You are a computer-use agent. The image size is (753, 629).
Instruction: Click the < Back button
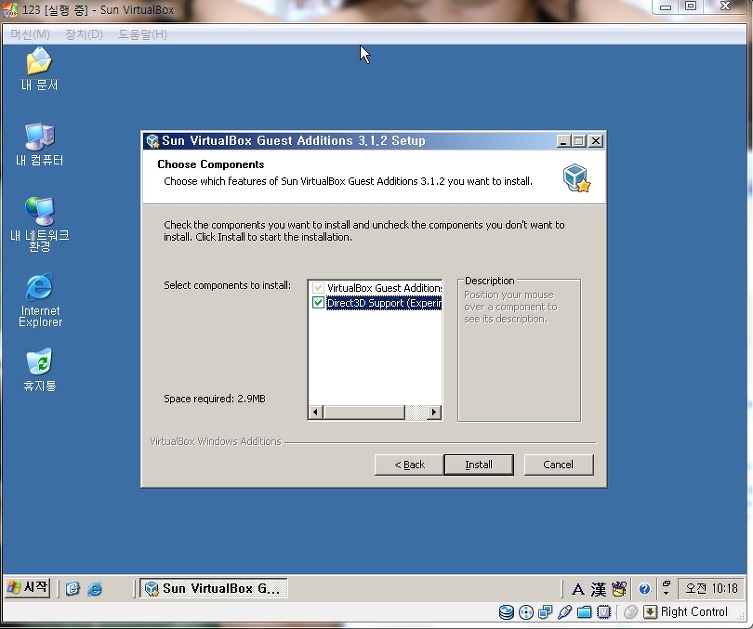409,465
